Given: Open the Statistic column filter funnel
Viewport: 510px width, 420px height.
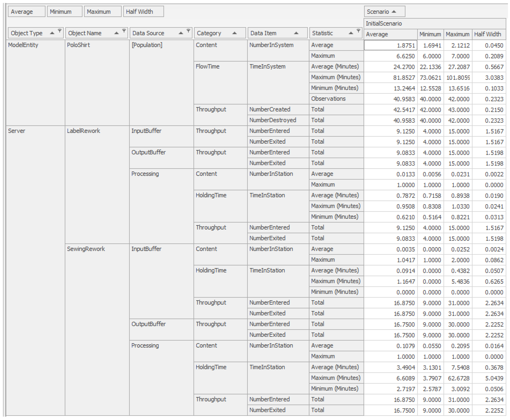Looking at the screenshot, I should (358, 30).
